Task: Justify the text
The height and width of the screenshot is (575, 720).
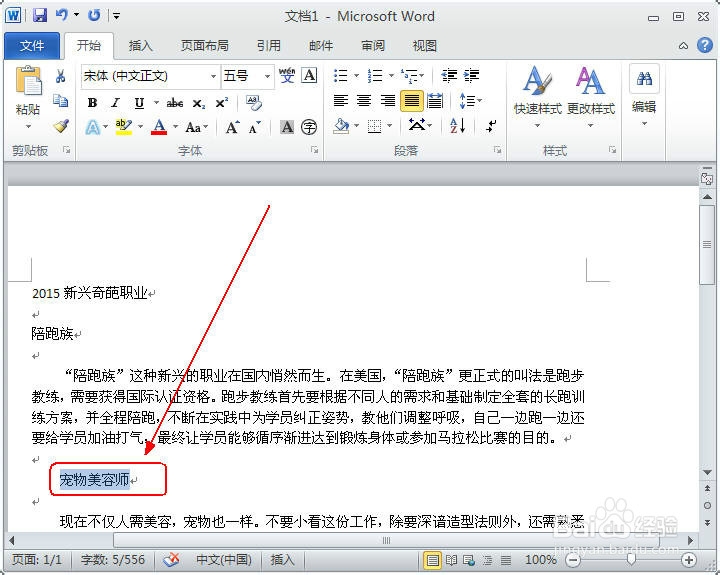Action: point(411,101)
